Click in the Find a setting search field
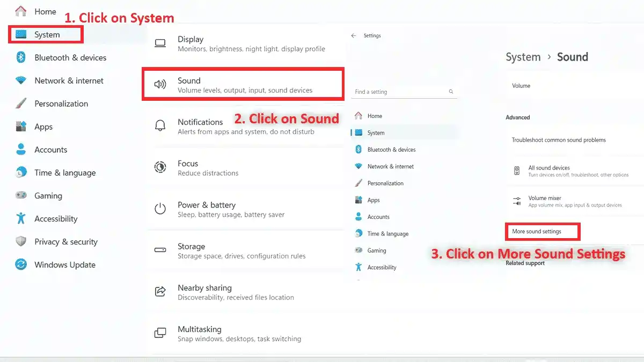The image size is (644, 362). (404, 92)
